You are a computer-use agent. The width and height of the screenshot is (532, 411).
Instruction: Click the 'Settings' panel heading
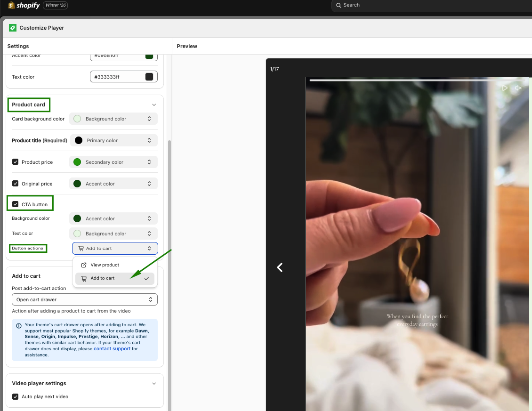[x=18, y=46]
